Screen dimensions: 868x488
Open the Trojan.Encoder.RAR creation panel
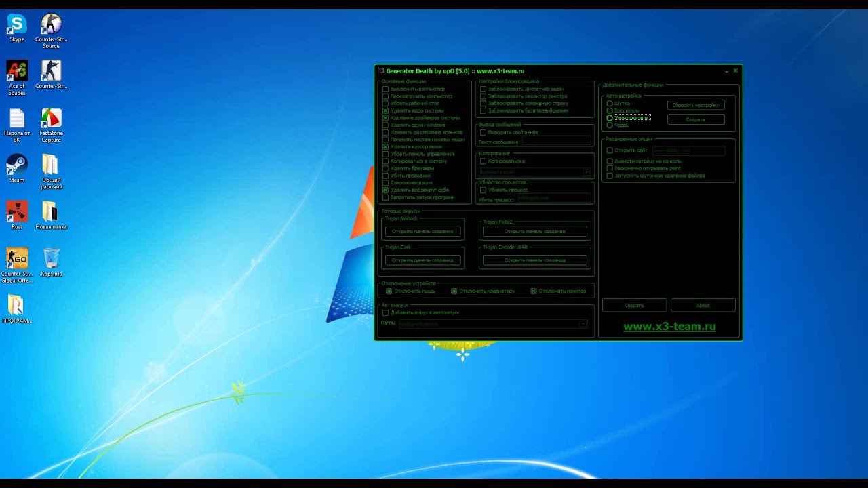(x=534, y=260)
